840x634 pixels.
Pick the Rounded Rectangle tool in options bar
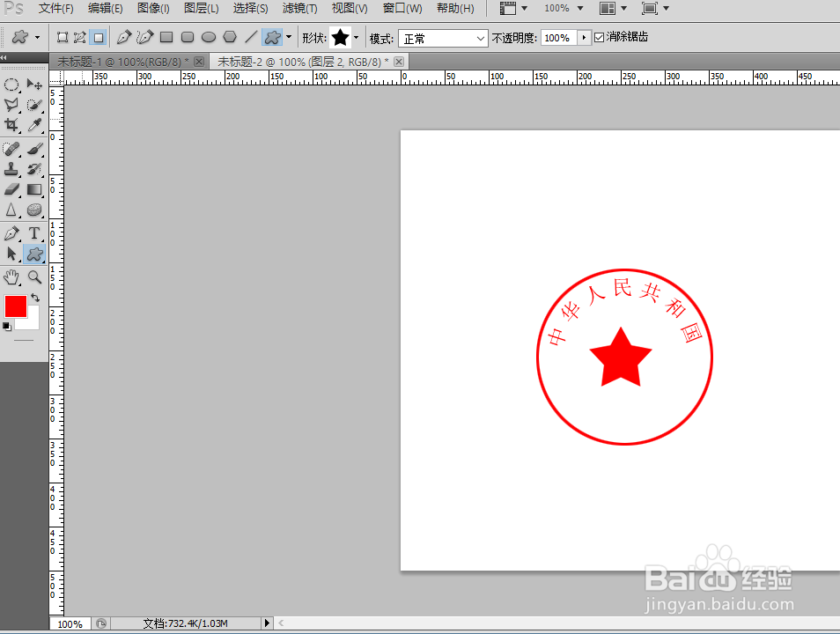188,38
